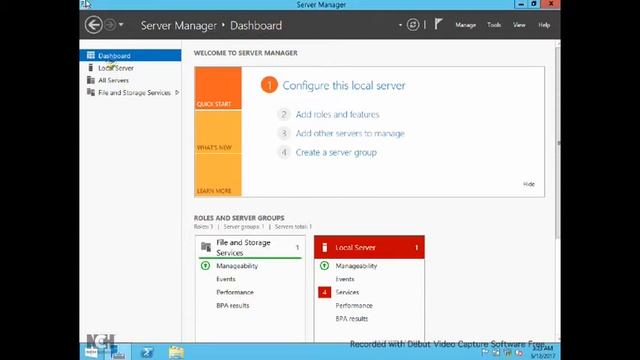Click File and Storage Services tile icon
The image size is (640, 360).
pyautogui.click(x=206, y=247)
